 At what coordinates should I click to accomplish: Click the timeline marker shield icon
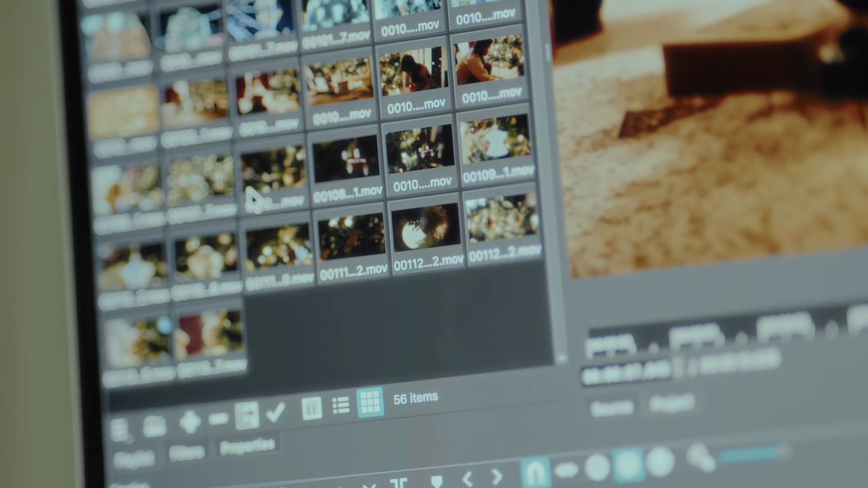click(437, 481)
